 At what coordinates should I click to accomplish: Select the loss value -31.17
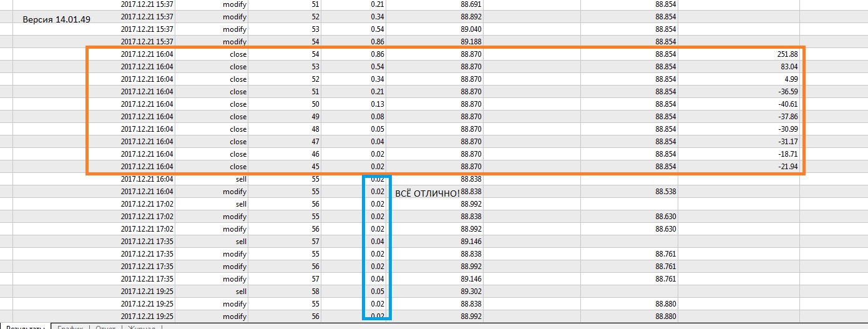coord(788,142)
